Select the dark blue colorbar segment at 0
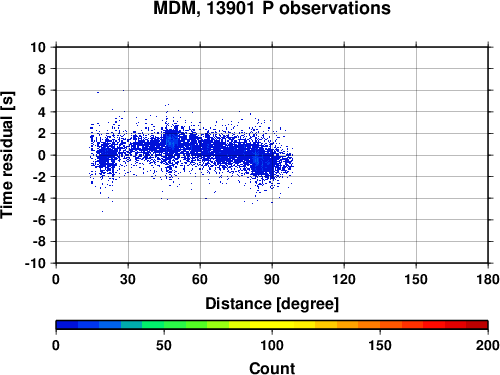Screen dimensions: 500x375 (x=67, y=325)
